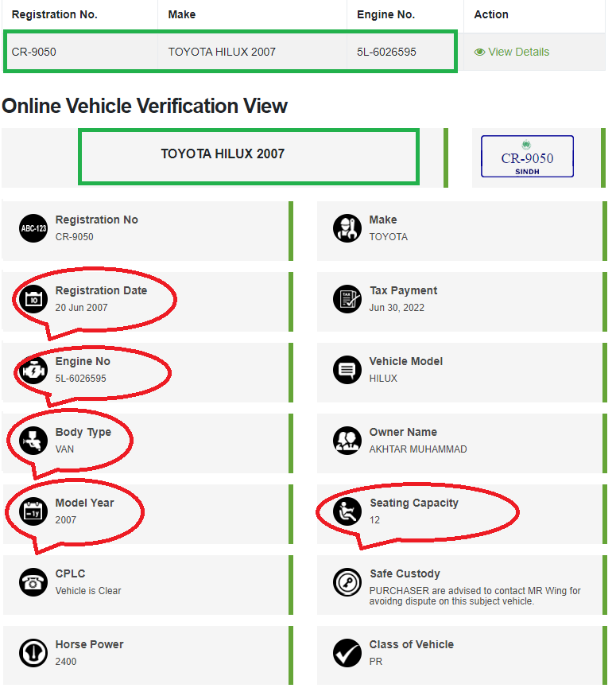Click the Vehicle is Clear CPLC status

tap(88, 591)
